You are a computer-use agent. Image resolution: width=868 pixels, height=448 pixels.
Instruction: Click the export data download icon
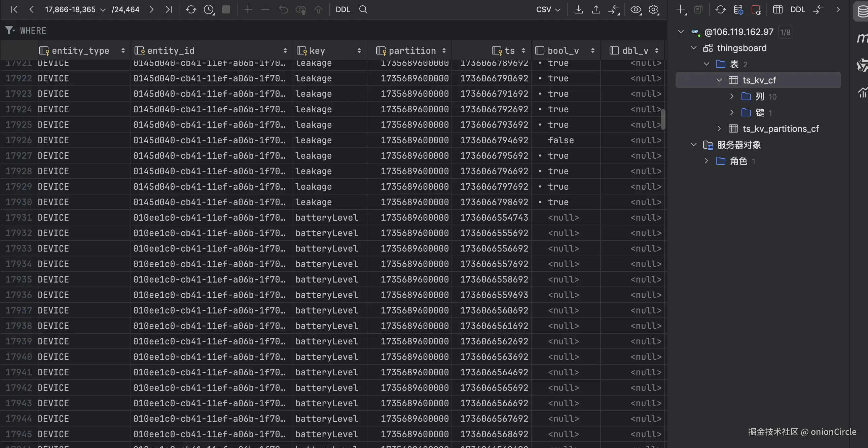tap(578, 9)
